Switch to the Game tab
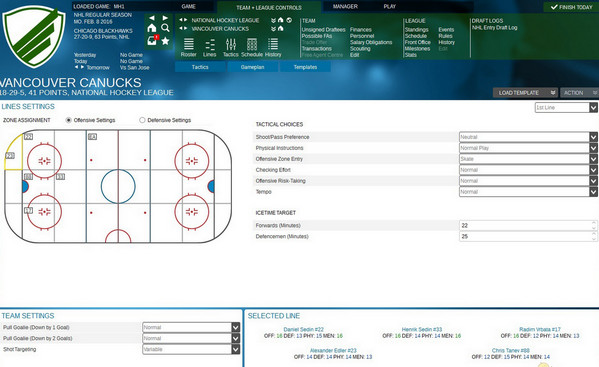 [x=189, y=6]
